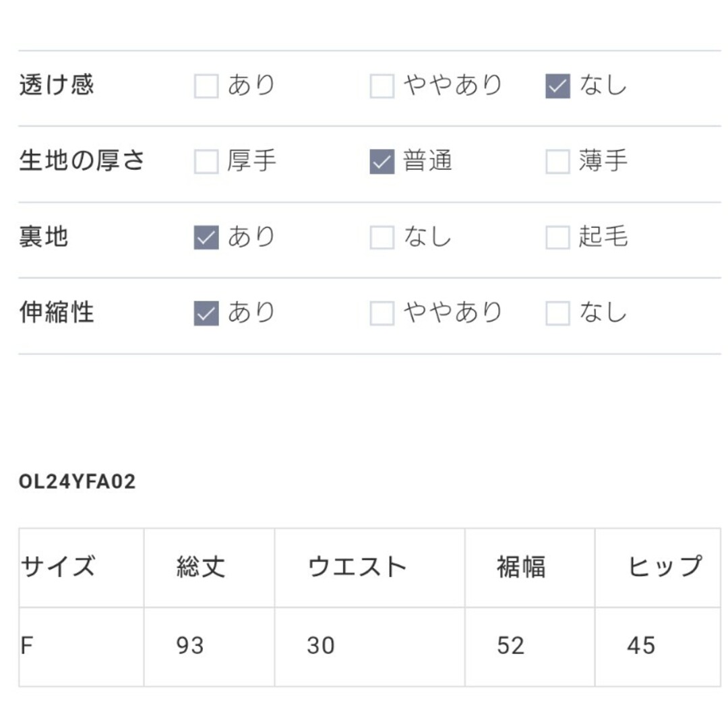The image size is (728, 728).
Task: Check the 薄手 fabric thickness box
Action: 557,162
